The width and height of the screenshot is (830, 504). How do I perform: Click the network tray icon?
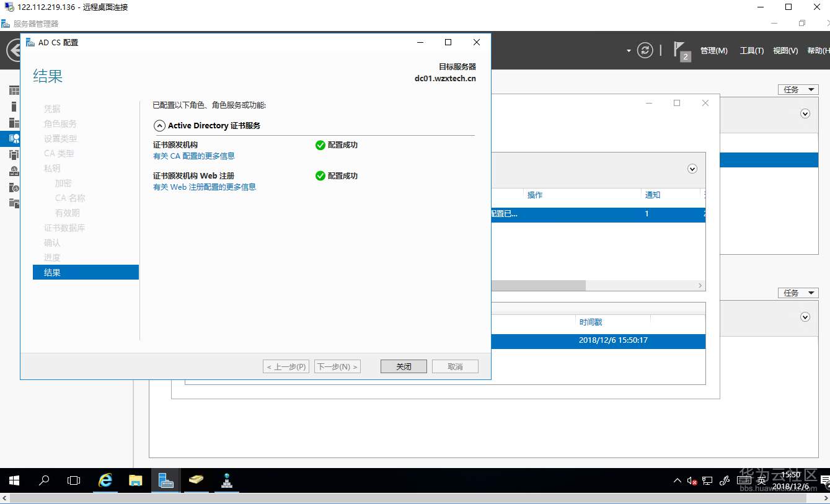[708, 480]
